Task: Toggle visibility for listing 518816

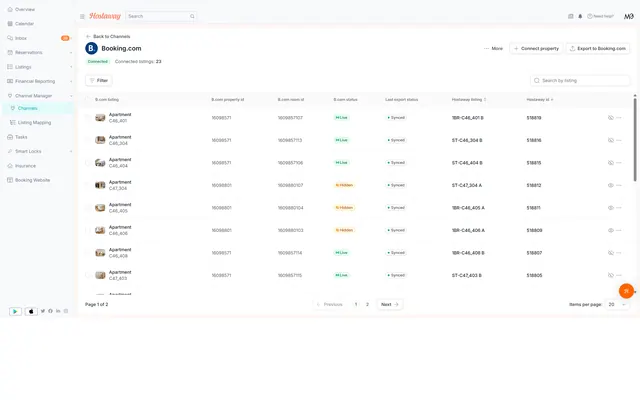Action: pyautogui.click(x=611, y=140)
